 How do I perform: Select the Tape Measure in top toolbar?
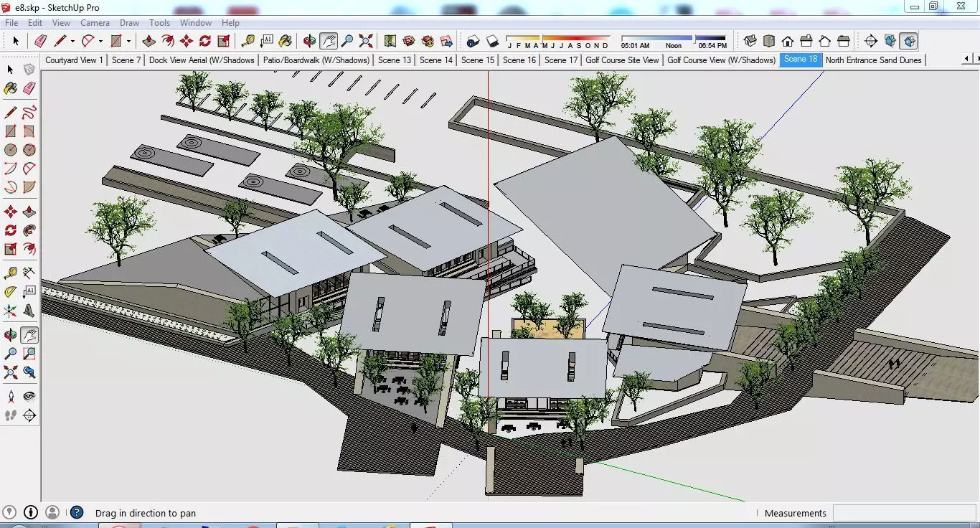[x=248, y=41]
